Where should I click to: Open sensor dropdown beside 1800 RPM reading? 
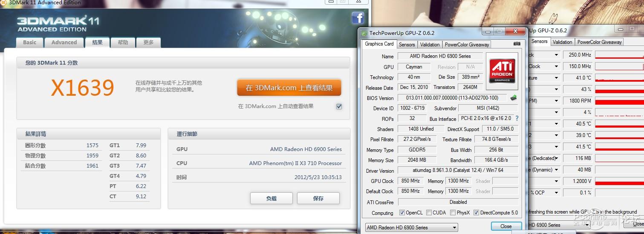click(x=556, y=101)
